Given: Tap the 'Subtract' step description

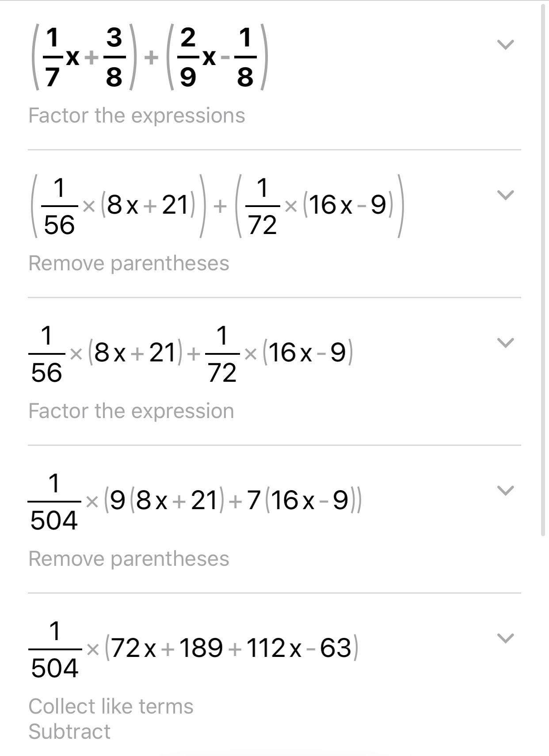Looking at the screenshot, I should click(69, 732).
